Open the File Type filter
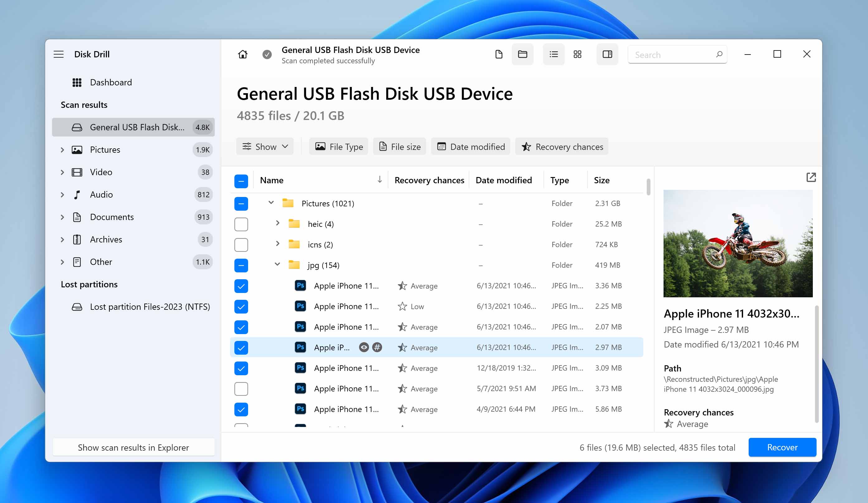Screen dimensions: 868x503 click(338, 146)
